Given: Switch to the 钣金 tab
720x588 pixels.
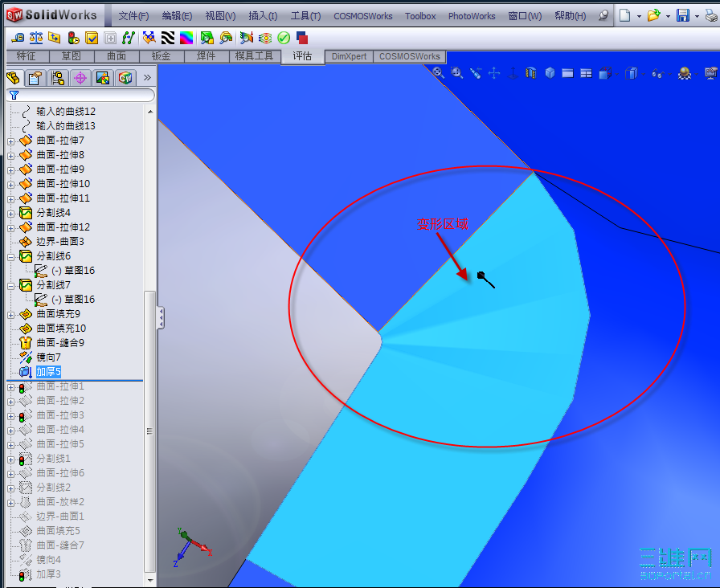Looking at the screenshot, I should tap(162, 56).
